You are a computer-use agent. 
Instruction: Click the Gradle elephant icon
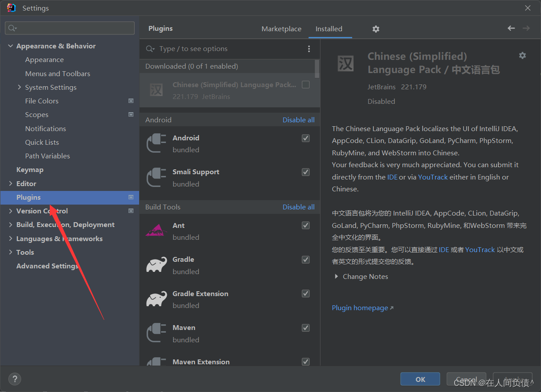pyautogui.click(x=156, y=265)
